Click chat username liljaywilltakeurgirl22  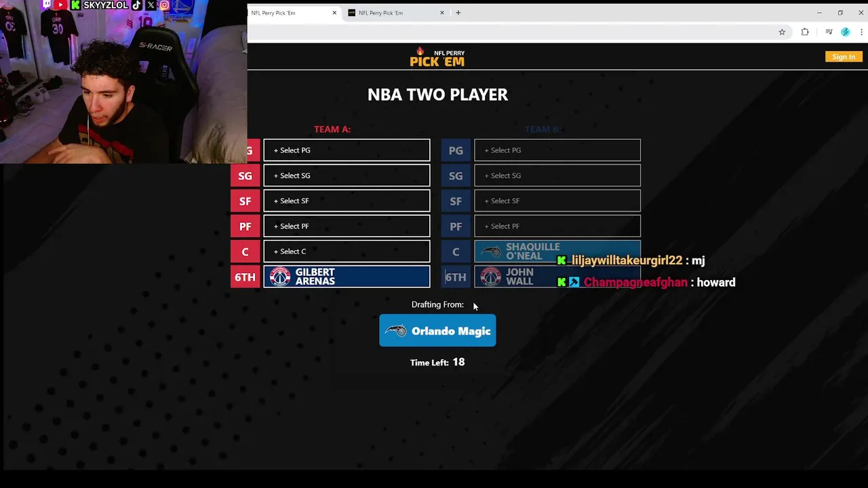pos(627,260)
